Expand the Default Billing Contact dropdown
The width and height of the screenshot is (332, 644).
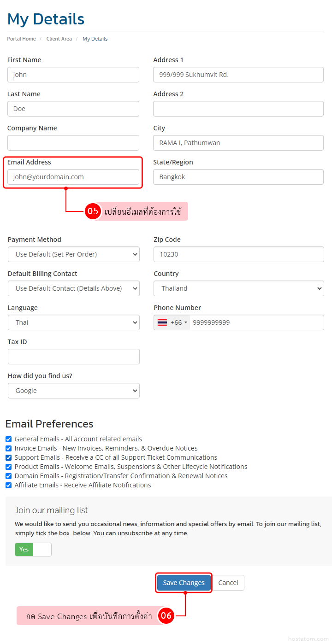(74, 288)
